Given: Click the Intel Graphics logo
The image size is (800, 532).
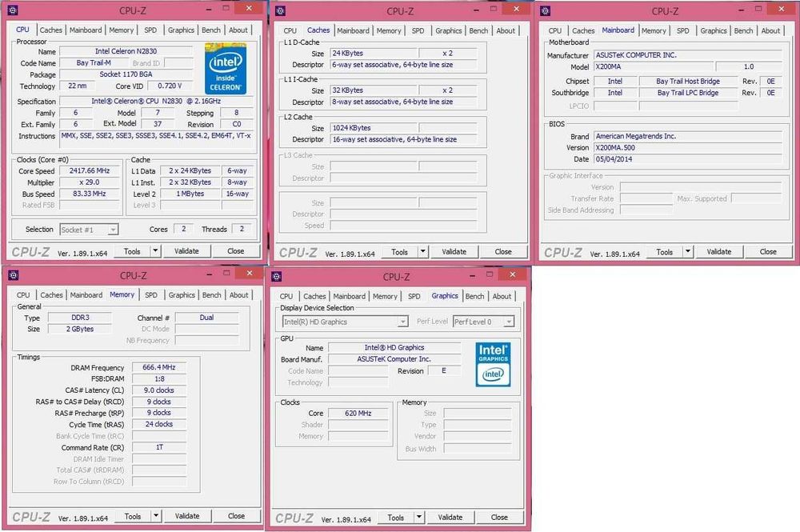Looking at the screenshot, I should [x=493, y=364].
